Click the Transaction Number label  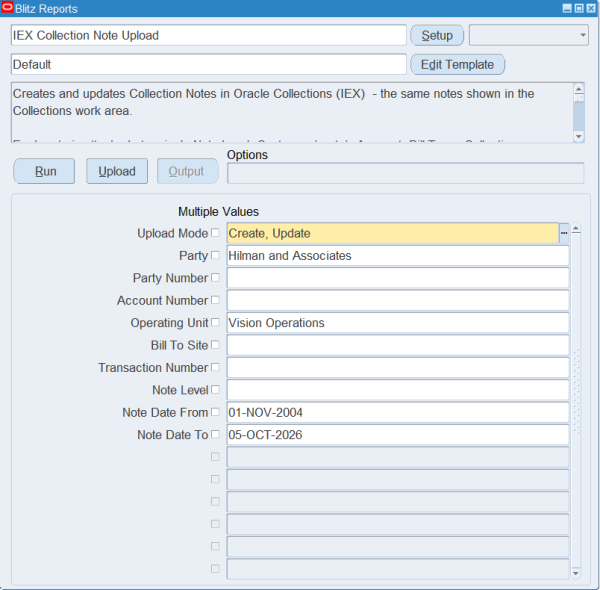[x=153, y=368]
